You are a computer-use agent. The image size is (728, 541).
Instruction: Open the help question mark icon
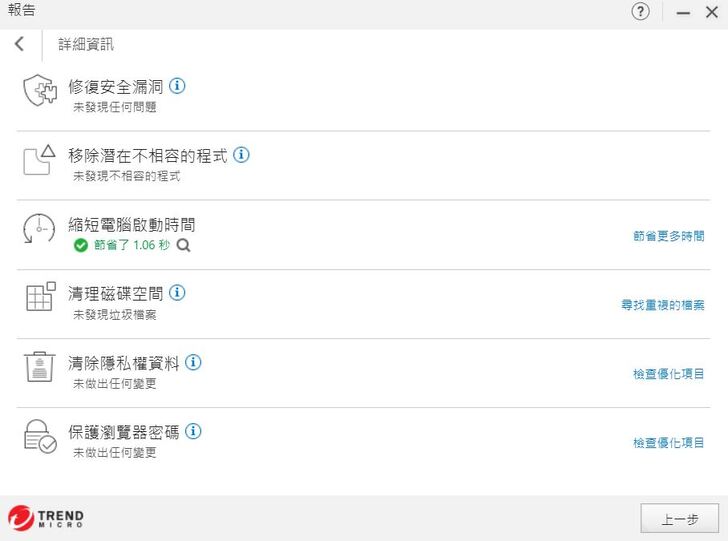point(641,12)
